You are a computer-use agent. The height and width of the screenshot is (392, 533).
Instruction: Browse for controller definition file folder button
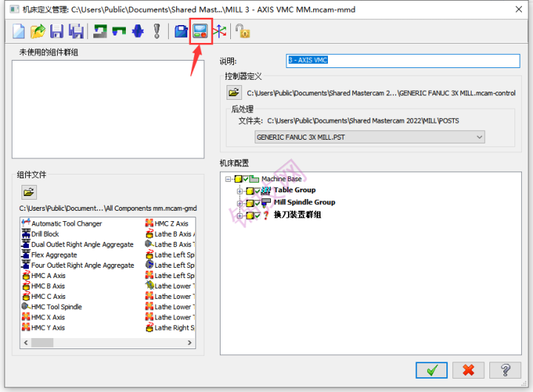pyautogui.click(x=234, y=92)
